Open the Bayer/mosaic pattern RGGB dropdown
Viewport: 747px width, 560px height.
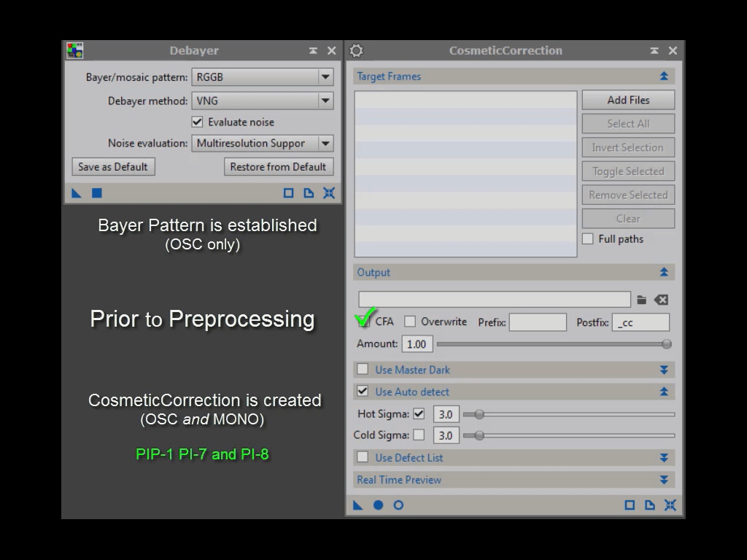(x=263, y=77)
